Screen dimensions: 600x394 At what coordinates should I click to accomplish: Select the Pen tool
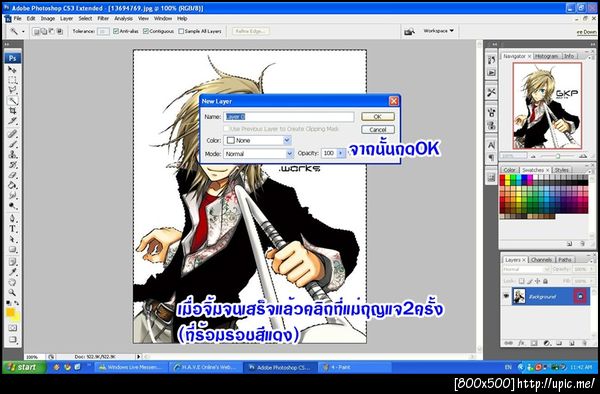coord(12,218)
